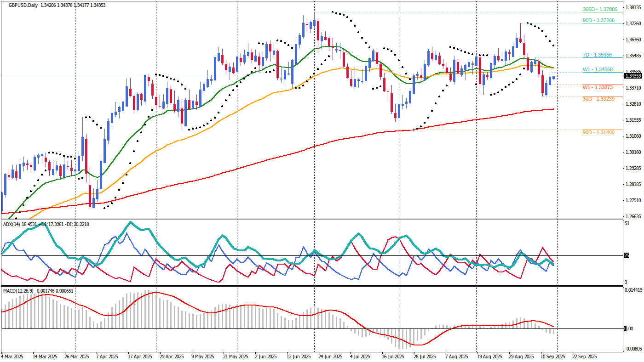Click the ADX level 25 marker
Image resolution: width=644 pixels, height=362 pixels.
coord(626,255)
